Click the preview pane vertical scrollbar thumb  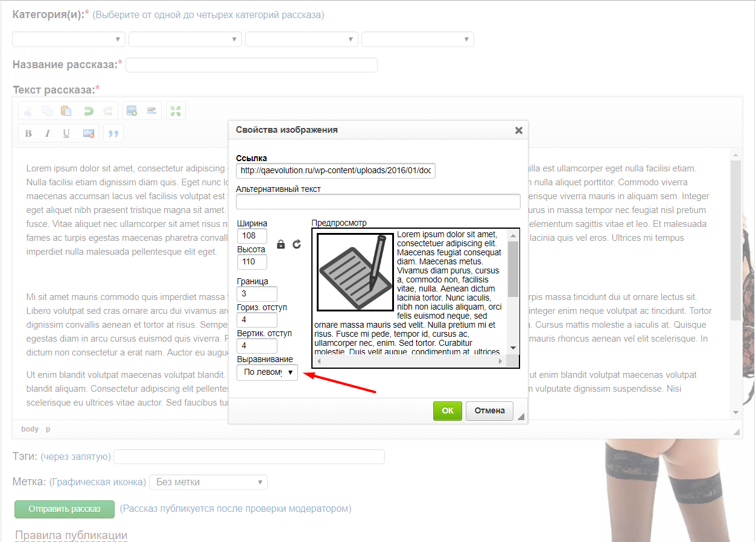coord(513,269)
